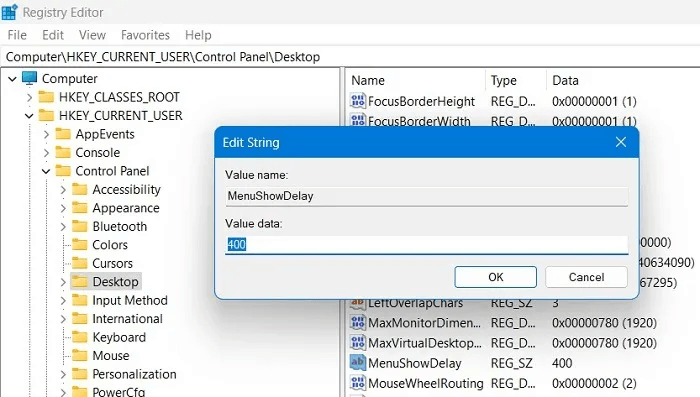Expand the Input Method key chevron
Screen dimensions: 700x397
point(63,301)
